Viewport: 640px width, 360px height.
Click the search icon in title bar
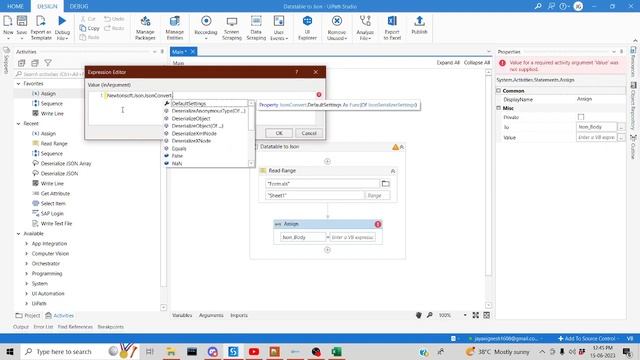tap(538, 6)
